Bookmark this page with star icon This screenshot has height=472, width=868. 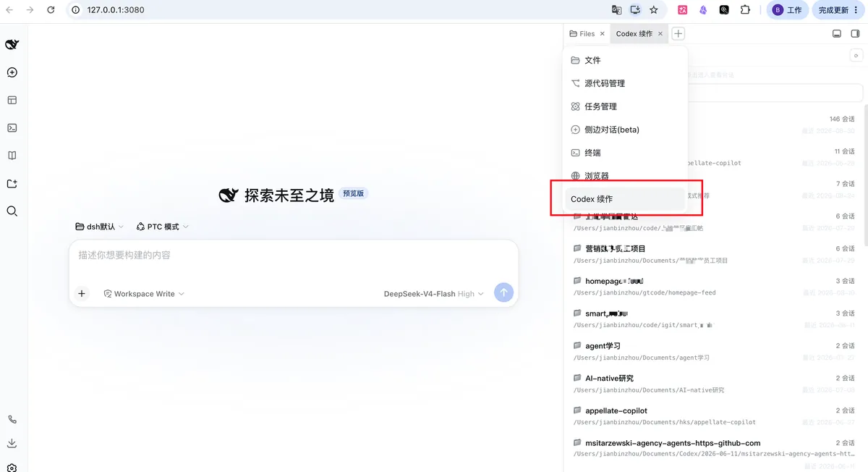pyautogui.click(x=654, y=10)
